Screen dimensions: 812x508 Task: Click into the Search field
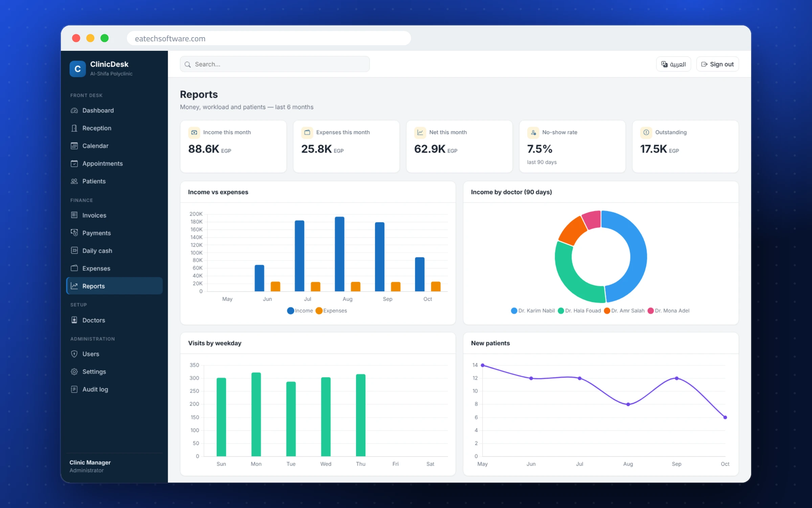coord(275,64)
